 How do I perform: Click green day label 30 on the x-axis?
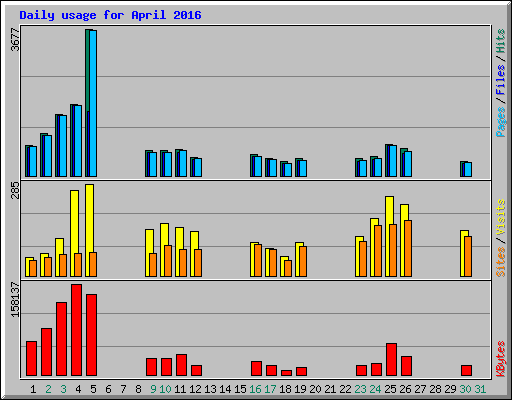[465, 389]
